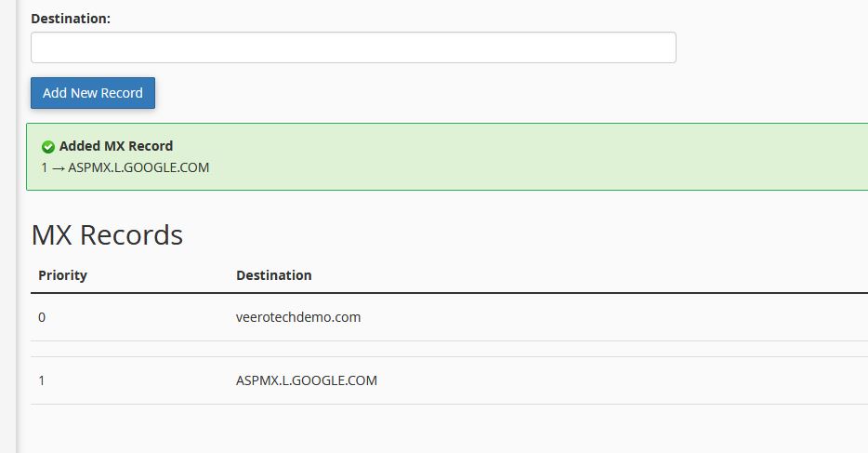Select ASPMX.L.GOOGLE.COM text in the green alert
The width and height of the screenshot is (868, 453).
pos(138,168)
